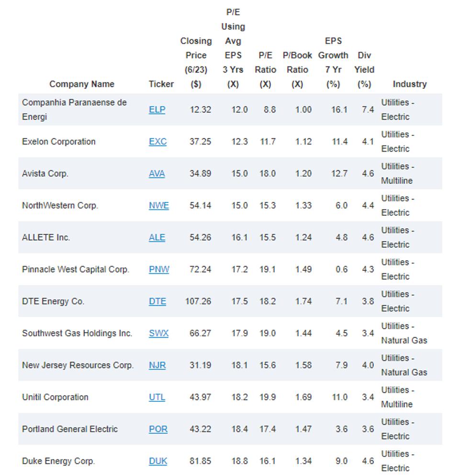Viewport: 459px width, 476px height.
Task: Click the ALE ticker link
Action: point(157,238)
